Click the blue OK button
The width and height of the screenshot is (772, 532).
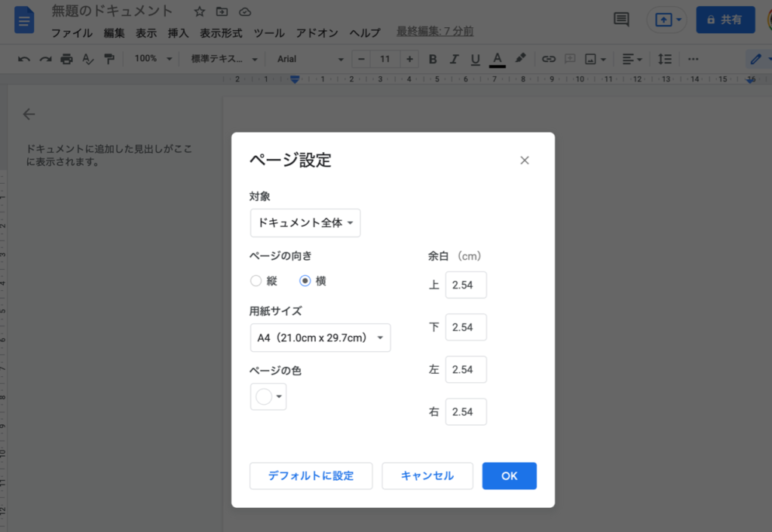pos(509,475)
